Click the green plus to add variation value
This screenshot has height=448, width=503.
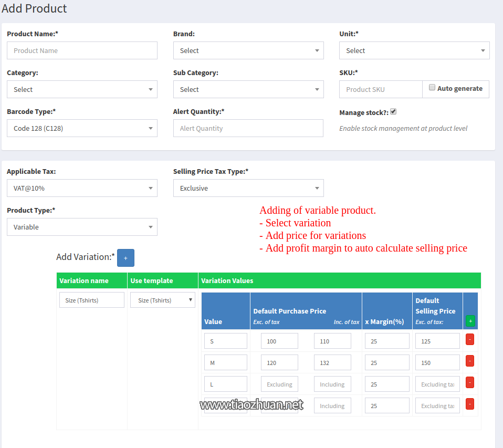click(x=470, y=321)
